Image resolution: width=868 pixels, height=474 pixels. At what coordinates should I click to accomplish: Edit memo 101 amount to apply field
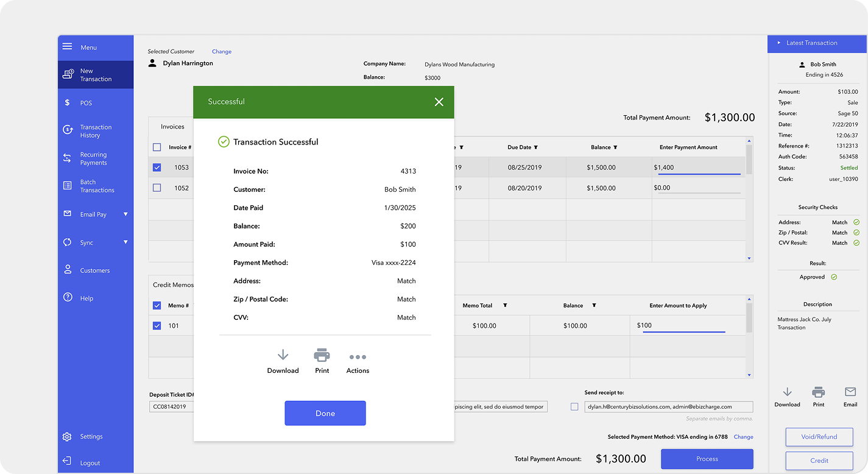click(681, 326)
